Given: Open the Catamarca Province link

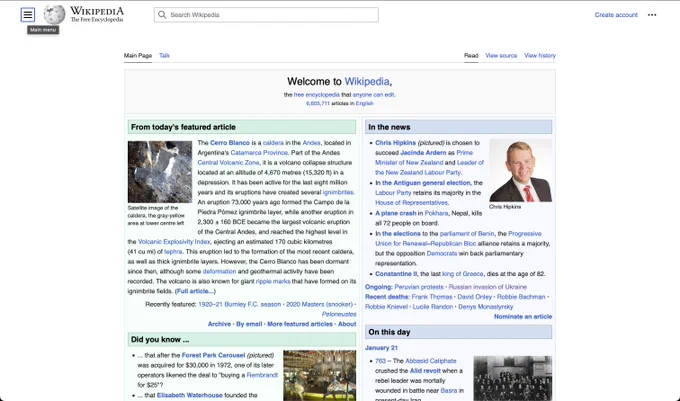Looking at the screenshot, I should point(259,153).
